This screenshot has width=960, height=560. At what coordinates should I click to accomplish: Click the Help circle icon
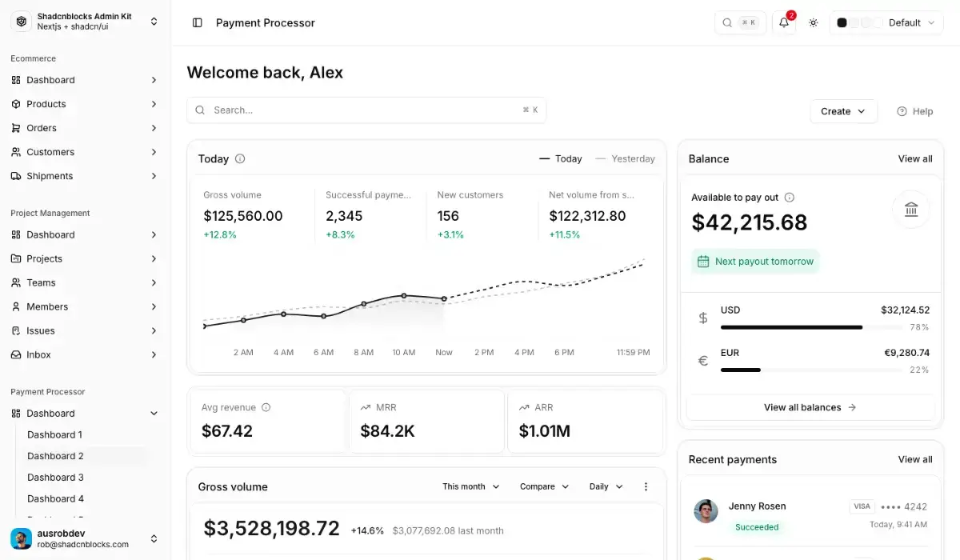point(902,111)
